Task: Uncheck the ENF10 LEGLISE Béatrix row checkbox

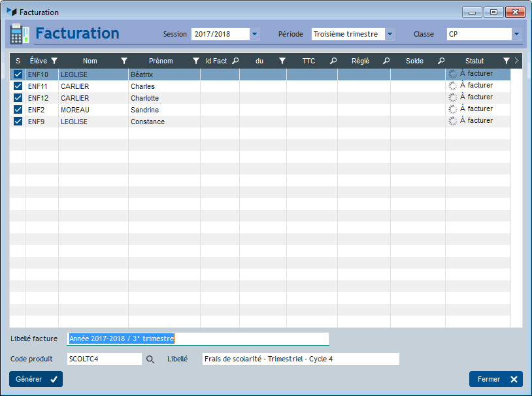Action: (18, 74)
